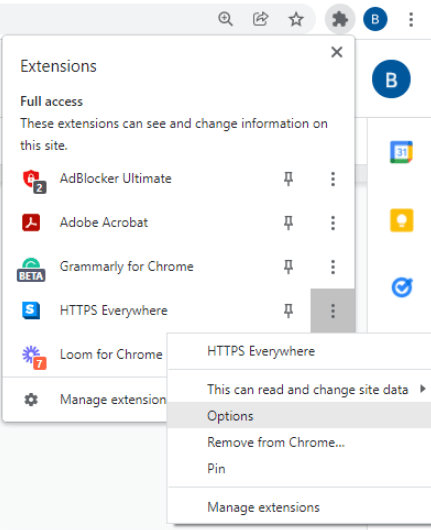431x530 pixels.
Task: Select Manage extensions in context menu
Action: tap(300, 507)
